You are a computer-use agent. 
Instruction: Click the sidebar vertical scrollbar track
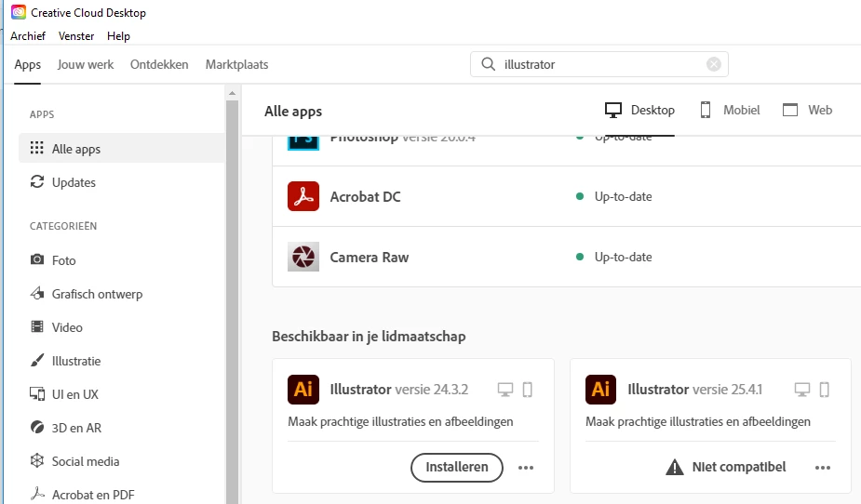pos(232,301)
